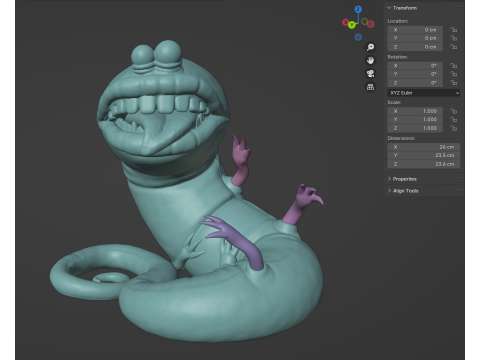Click the Dimensions X field showing 26 cm
The image size is (480, 360).
pos(424,147)
